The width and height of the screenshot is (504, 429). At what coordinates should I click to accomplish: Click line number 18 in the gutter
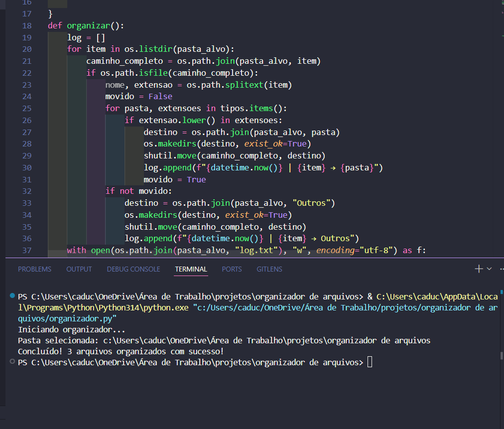(27, 26)
